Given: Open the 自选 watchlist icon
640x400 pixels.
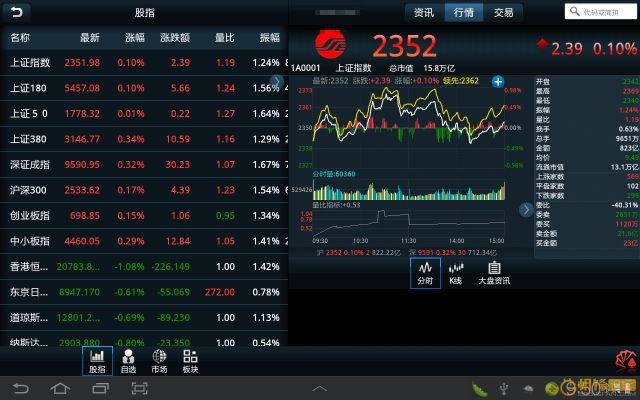Looking at the screenshot, I should (128, 361).
